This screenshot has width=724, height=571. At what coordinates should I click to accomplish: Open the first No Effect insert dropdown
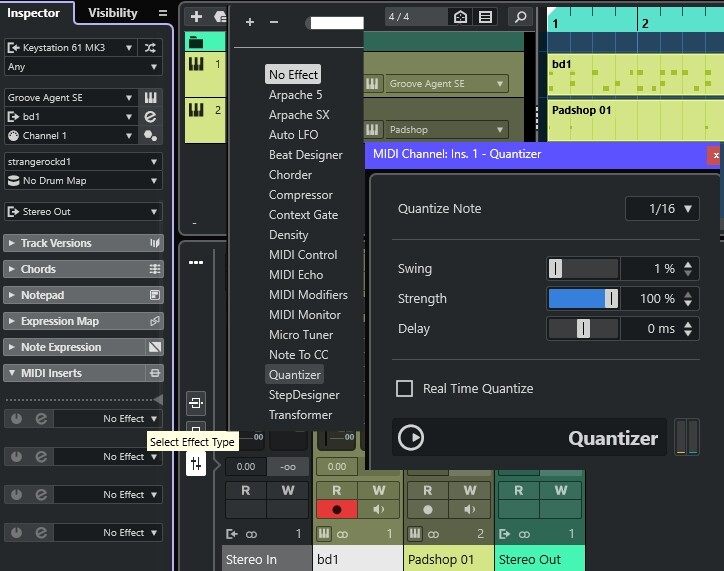[108, 419]
